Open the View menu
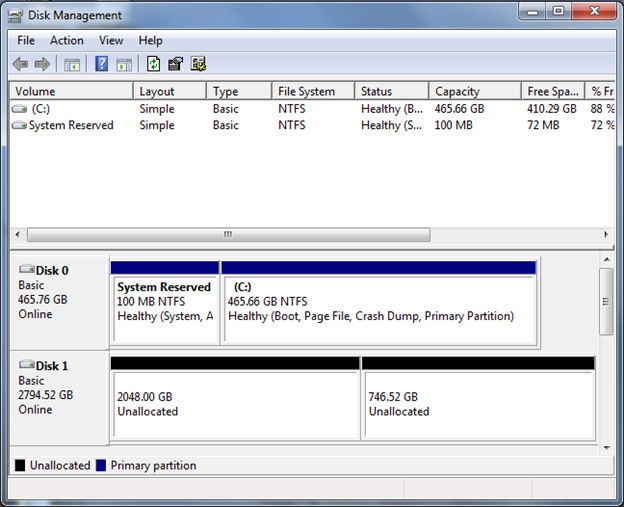This screenshot has width=624, height=507. pyautogui.click(x=111, y=40)
